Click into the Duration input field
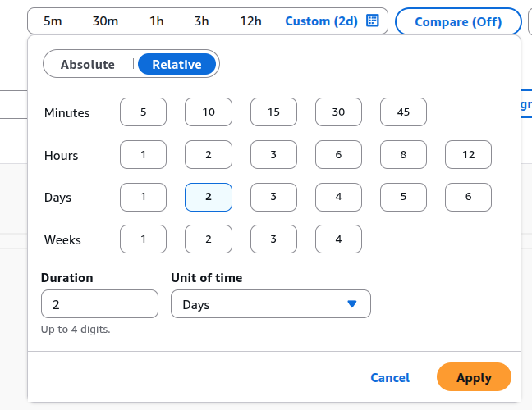 click(99, 304)
